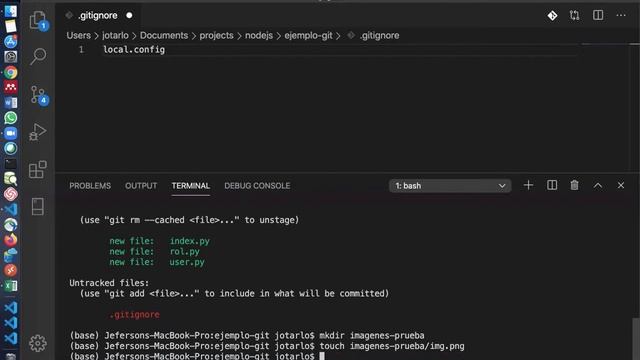Click the terminal cursor at the last prompt
Viewport: 640px width, 360px height.
click(322, 356)
